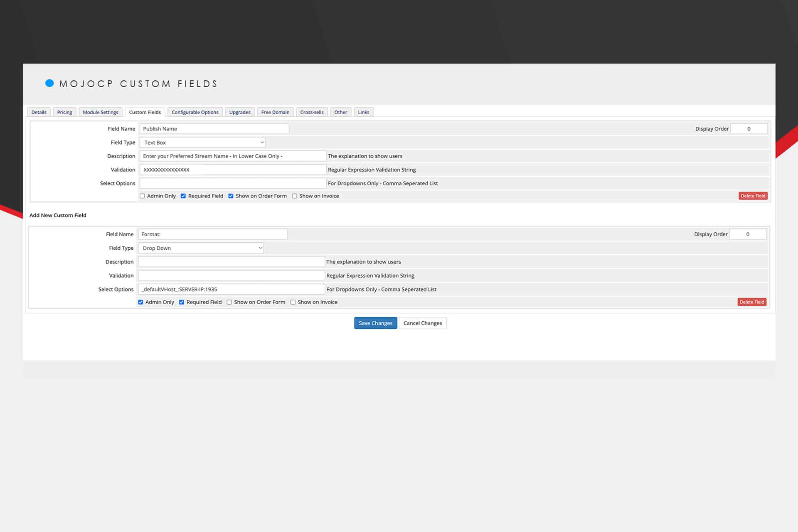Click empty Select Options input for Publish Name
798x532 pixels.
(233, 183)
